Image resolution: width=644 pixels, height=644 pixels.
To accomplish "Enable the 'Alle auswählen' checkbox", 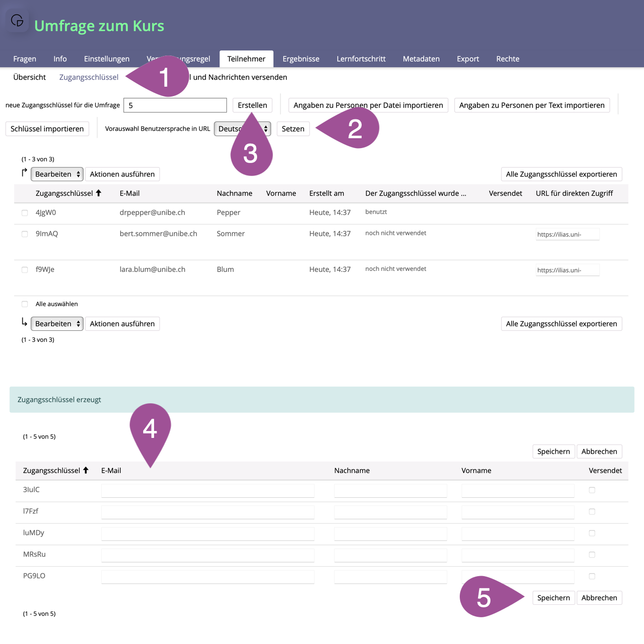I will pos(25,304).
